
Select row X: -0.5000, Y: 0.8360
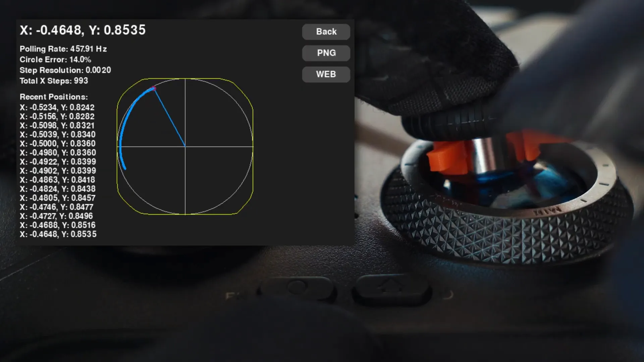point(58,144)
